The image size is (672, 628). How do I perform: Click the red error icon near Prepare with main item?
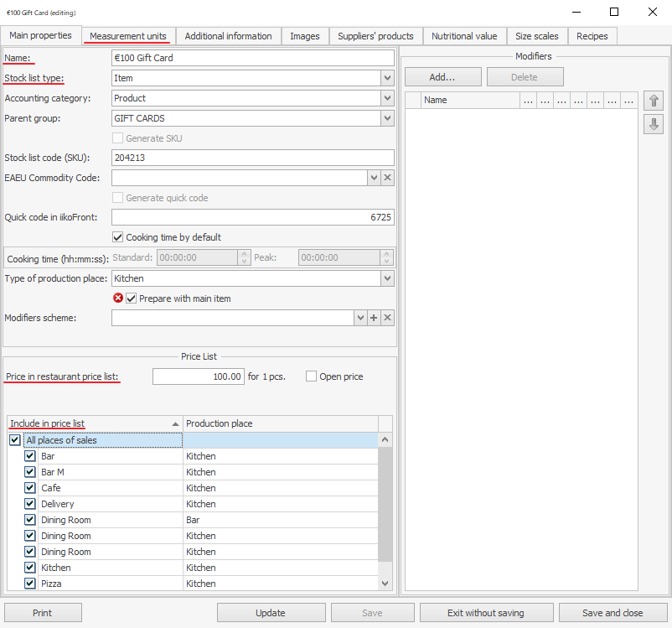(x=118, y=298)
